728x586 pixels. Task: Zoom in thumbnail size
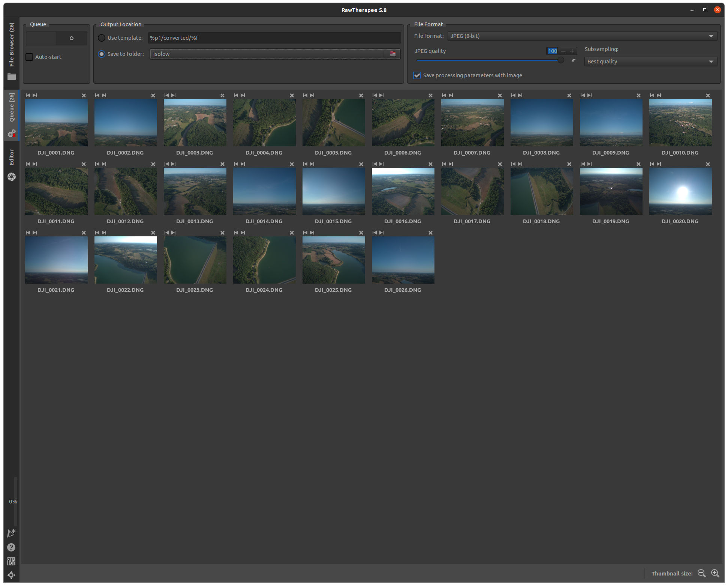click(x=715, y=573)
